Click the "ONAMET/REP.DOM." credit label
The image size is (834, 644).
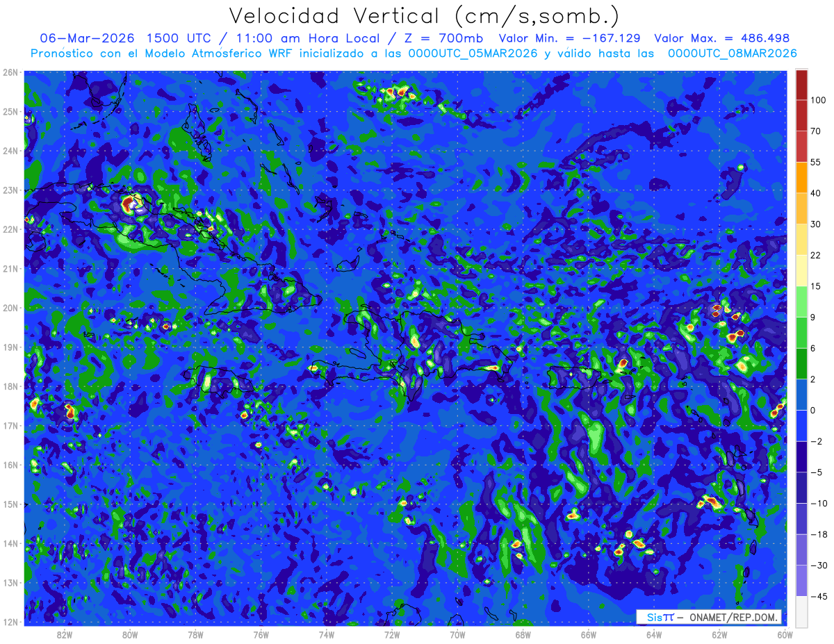733,617
